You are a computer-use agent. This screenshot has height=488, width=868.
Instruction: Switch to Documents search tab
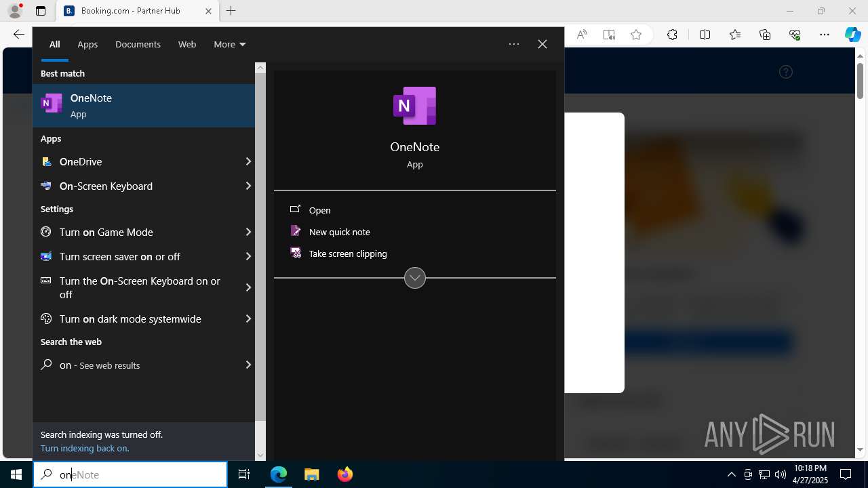138,44
